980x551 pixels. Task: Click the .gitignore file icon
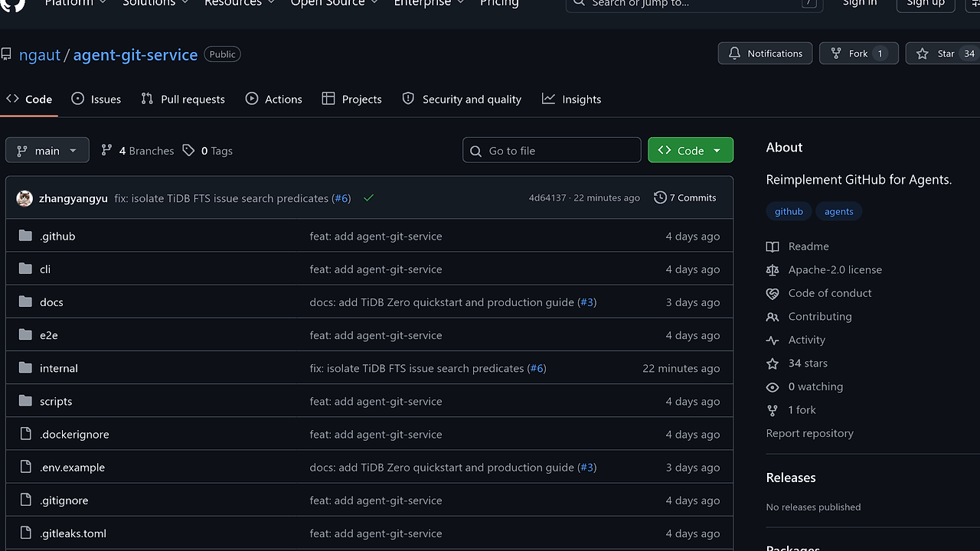point(25,500)
